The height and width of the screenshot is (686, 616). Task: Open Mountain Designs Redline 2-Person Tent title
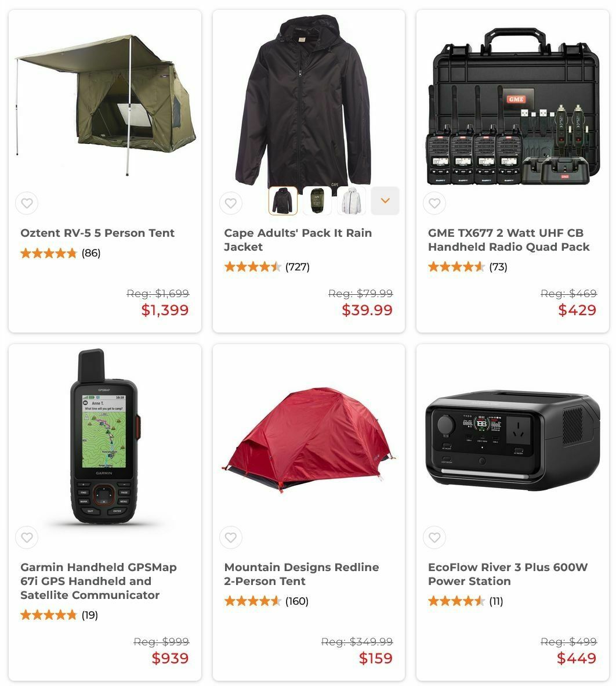(302, 574)
